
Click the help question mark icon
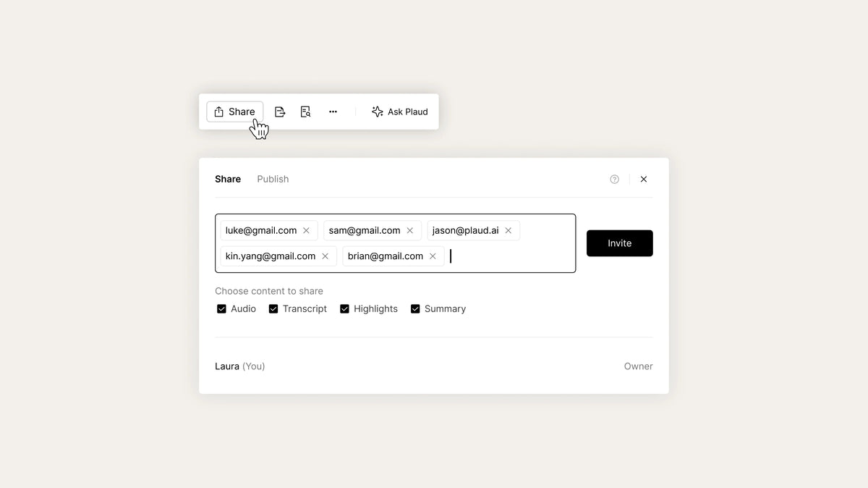coord(614,180)
